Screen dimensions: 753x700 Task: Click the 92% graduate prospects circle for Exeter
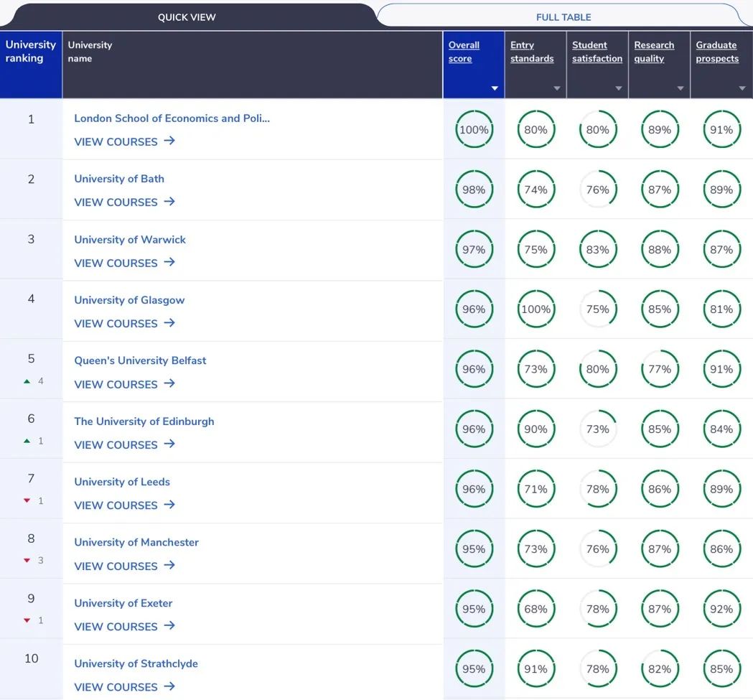click(721, 609)
